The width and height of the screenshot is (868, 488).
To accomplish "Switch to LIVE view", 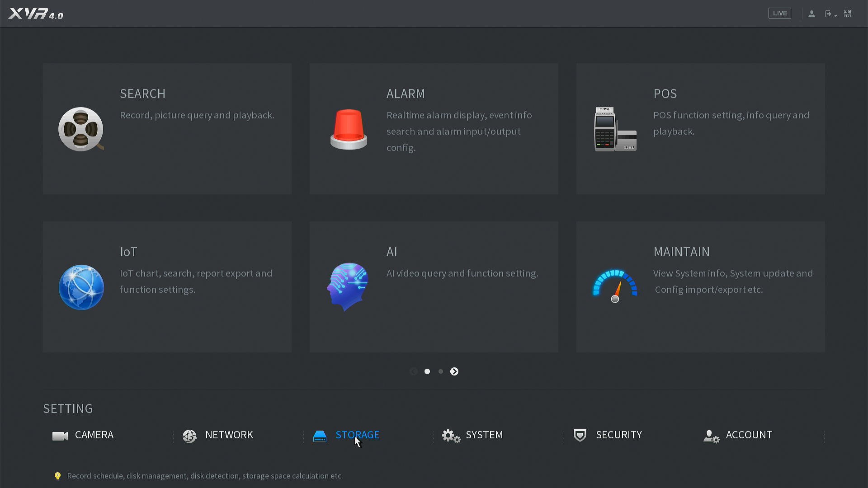I will click(780, 13).
